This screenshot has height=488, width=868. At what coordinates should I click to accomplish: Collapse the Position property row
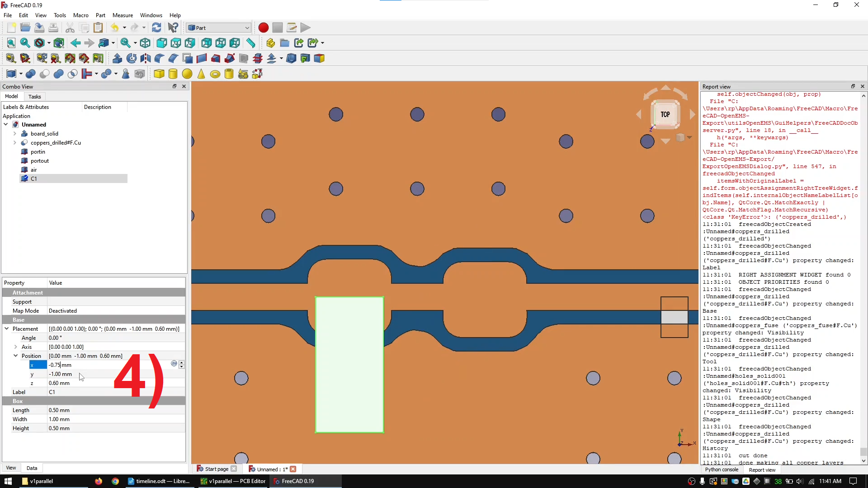click(16, 356)
